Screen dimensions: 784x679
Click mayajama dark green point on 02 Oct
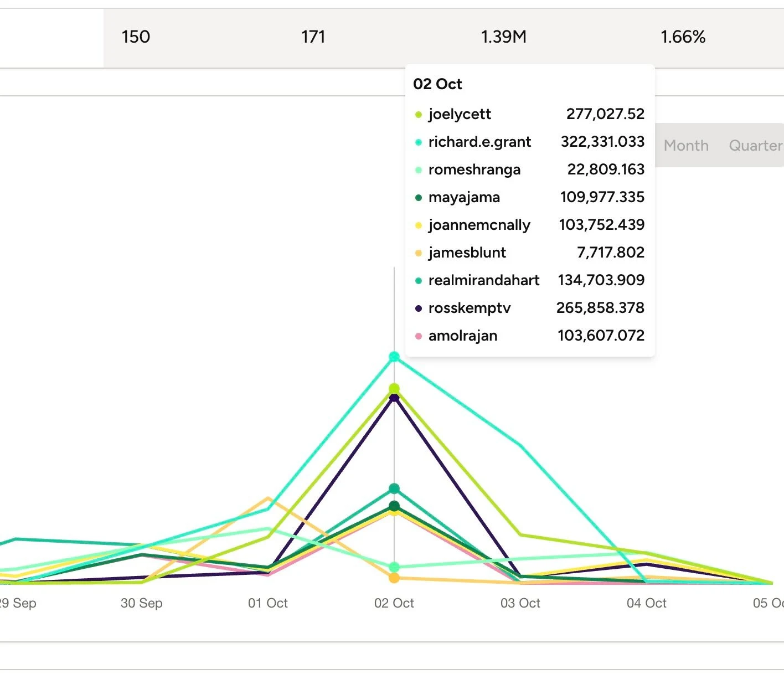tap(394, 506)
